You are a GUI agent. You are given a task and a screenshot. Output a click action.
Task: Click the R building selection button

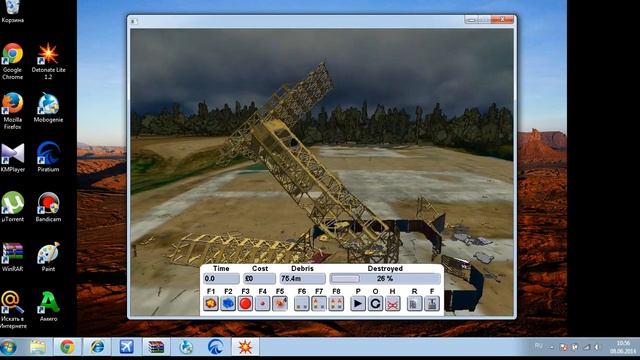click(x=414, y=304)
